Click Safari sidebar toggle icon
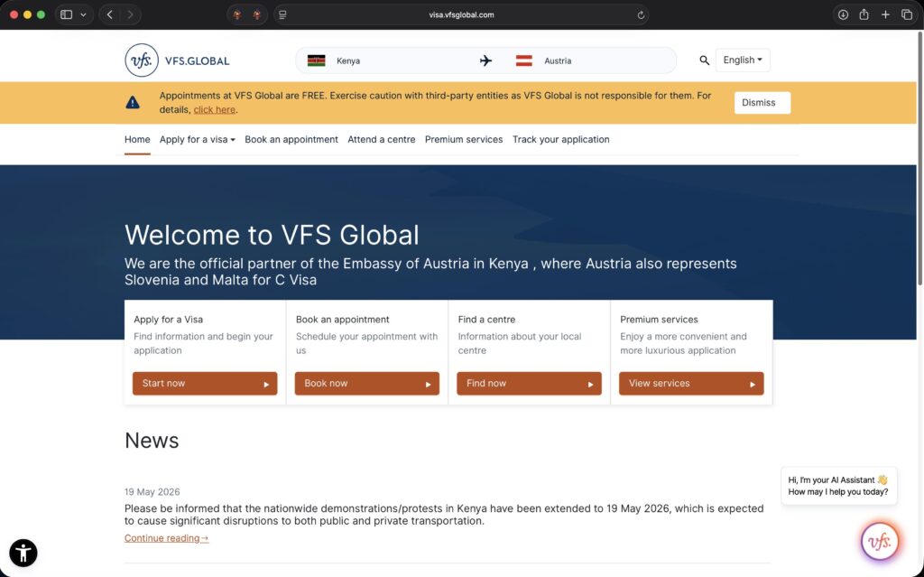924x577 pixels. pyautogui.click(x=67, y=14)
